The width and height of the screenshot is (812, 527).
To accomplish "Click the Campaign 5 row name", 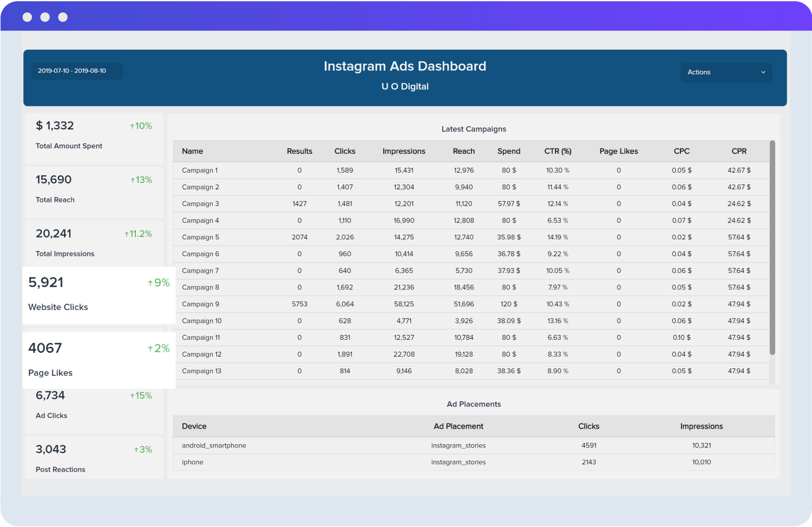I will 200,238.
